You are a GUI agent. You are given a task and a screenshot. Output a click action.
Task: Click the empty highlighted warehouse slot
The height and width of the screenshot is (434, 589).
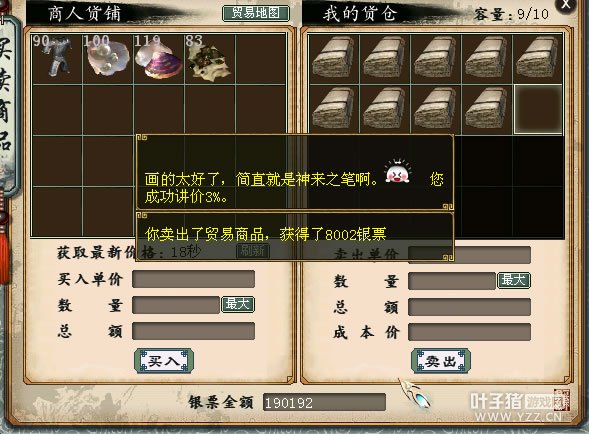tap(538, 109)
